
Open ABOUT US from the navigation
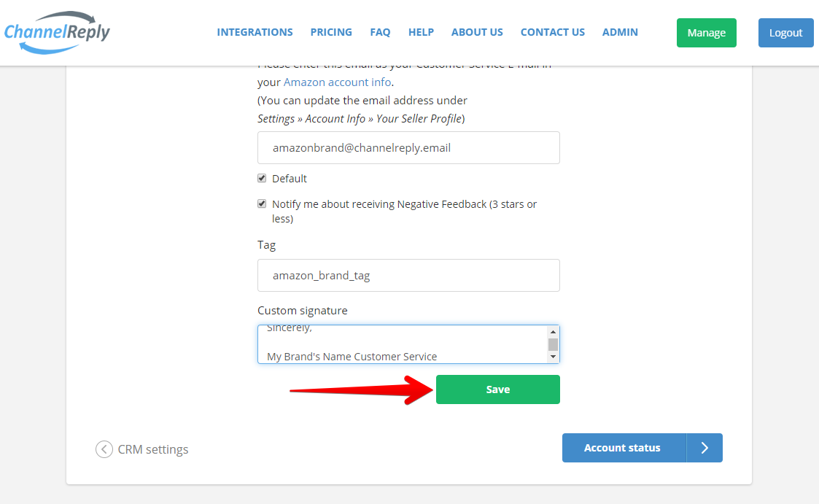point(477,32)
